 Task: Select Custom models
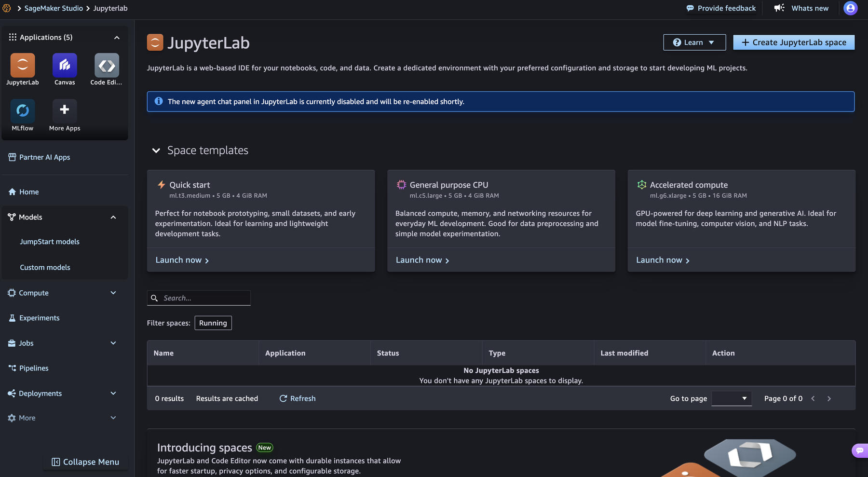[x=45, y=267]
